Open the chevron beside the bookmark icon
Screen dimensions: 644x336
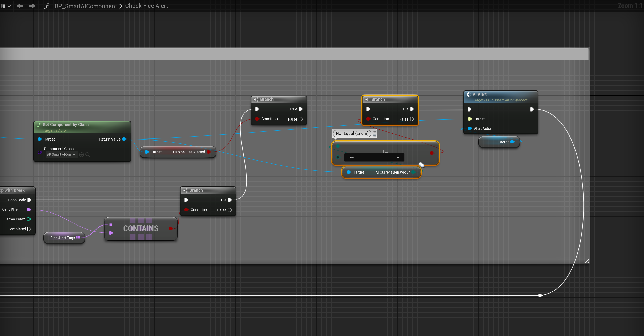[9, 6]
